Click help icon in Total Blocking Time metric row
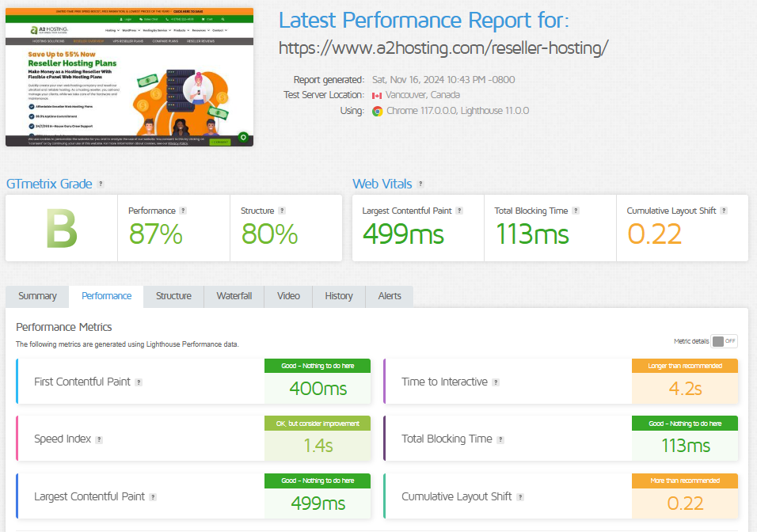This screenshot has height=532, width=757. click(500, 440)
